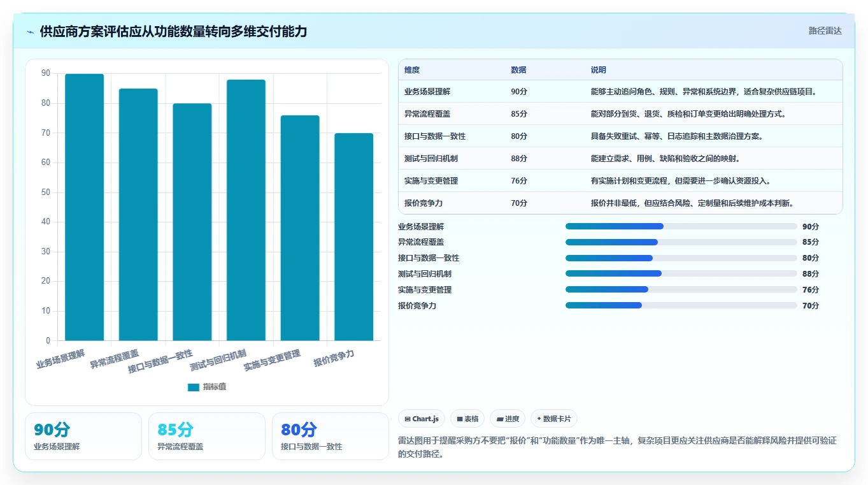Viewport: 868px width, 485px height.
Task: Click the 报价竞争力 bar in the chart
Action: click(x=353, y=237)
